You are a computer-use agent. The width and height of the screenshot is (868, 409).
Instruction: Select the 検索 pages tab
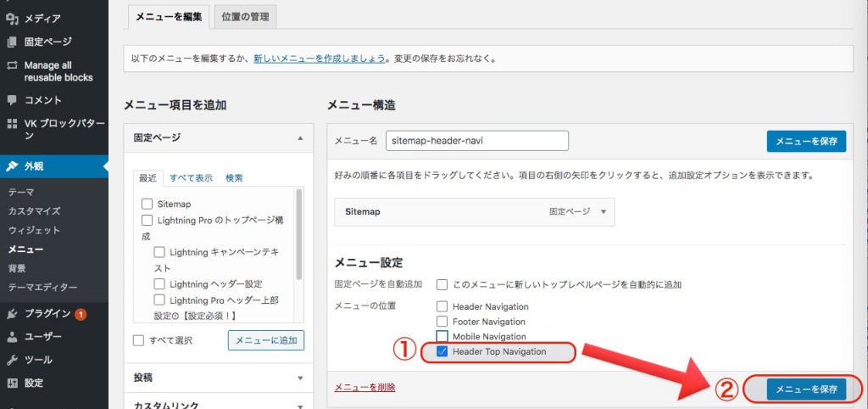tap(234, 178)
